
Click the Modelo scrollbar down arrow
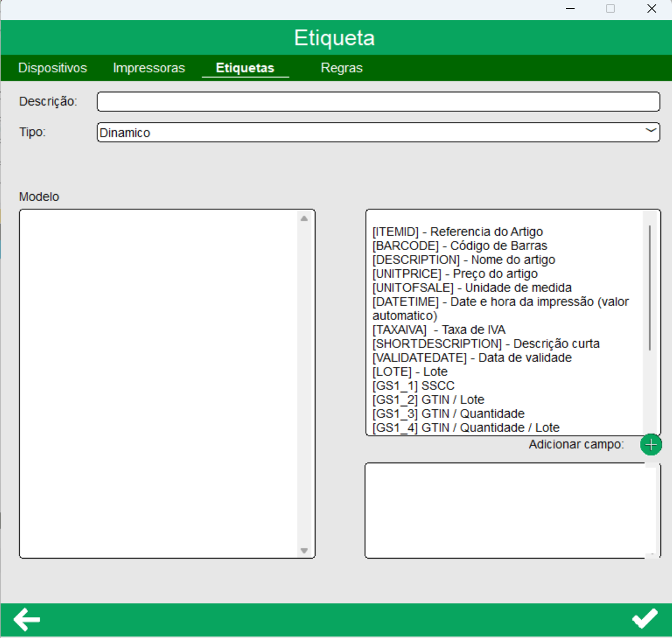(304, 551)
